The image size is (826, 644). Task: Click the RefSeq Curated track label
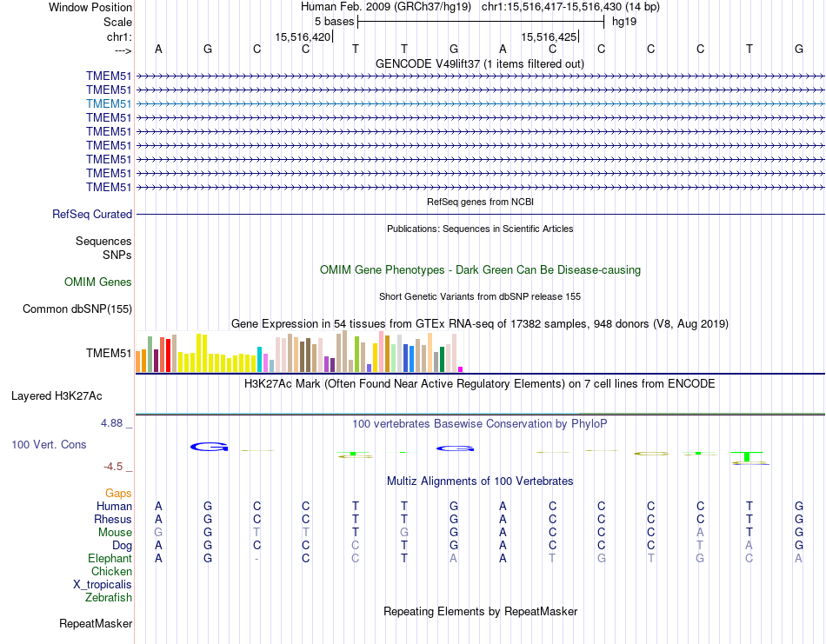(92, 215)
